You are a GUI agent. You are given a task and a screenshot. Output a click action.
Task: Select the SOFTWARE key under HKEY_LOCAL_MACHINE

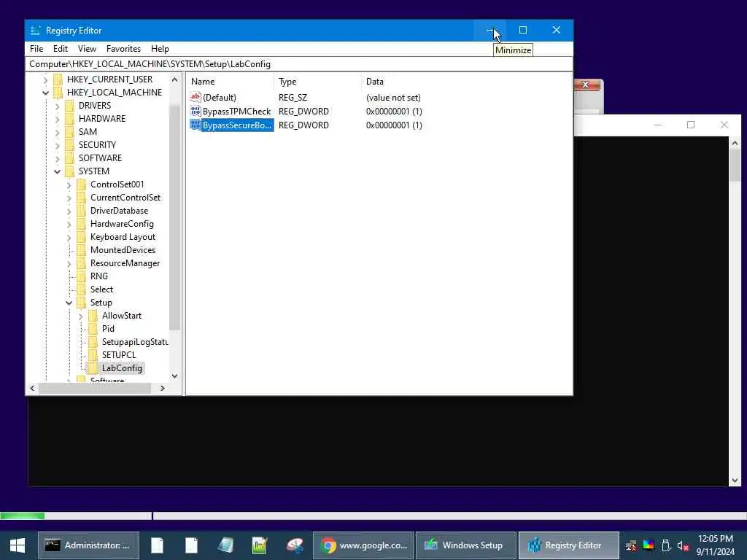coord(100,158)
